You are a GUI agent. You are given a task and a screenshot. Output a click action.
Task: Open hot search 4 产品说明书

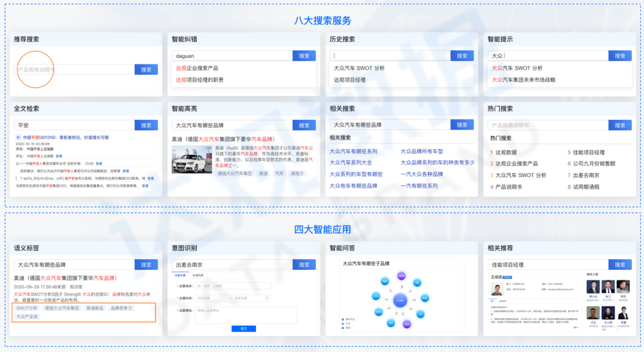tap(506, 187)
